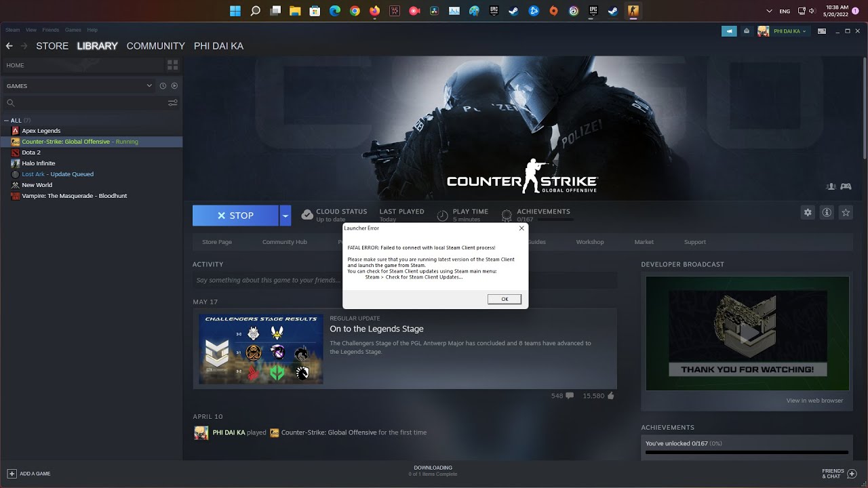This screenshot has height=488, width=868.
Task: Switch to collections grid view icon
Action: coord(172,65)
